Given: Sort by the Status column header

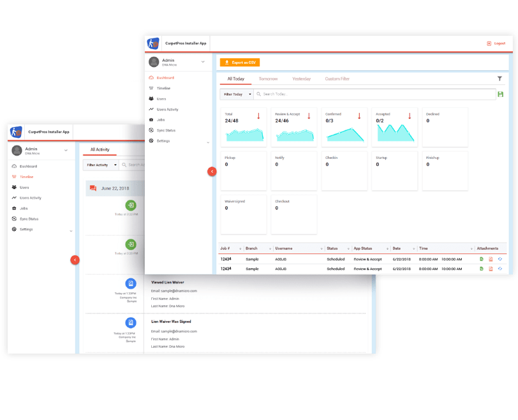Looking at the screenshot, I should point(337,248).
